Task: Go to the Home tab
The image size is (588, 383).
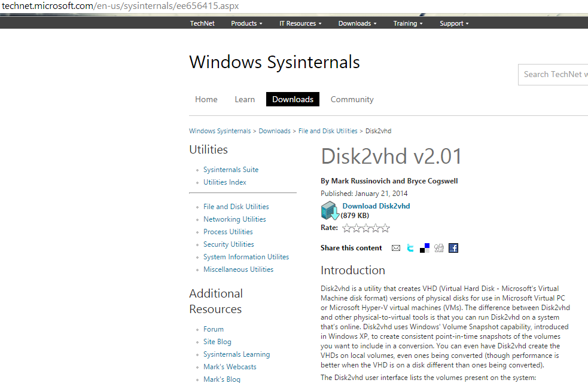Action: tap(206, 99)
